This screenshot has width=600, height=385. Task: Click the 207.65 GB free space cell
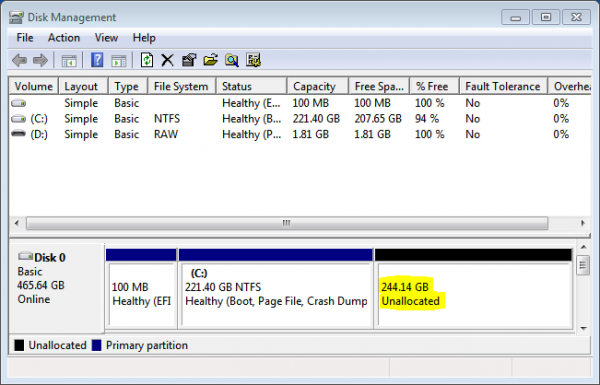pyautogui.click(x=378, y=119)
